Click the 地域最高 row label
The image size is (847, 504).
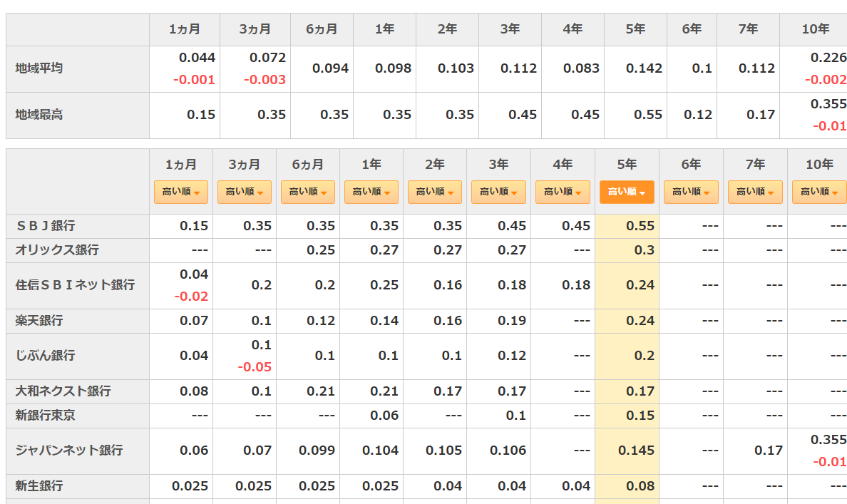(x=39, y=115)
